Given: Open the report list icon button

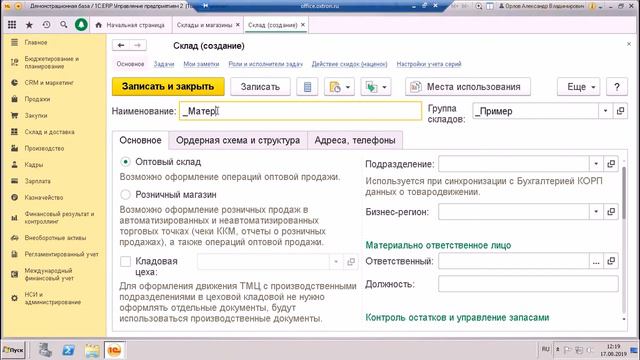Looking at the screenshot, I should 307,87.
